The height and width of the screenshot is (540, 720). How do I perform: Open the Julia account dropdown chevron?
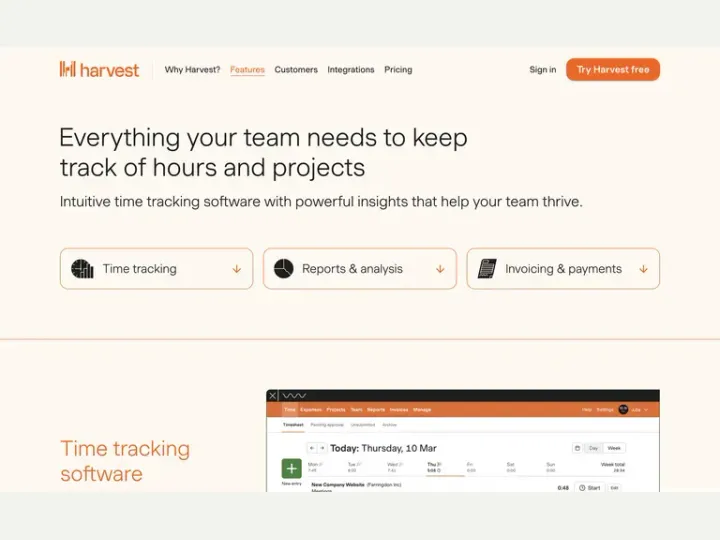[646, 410]
